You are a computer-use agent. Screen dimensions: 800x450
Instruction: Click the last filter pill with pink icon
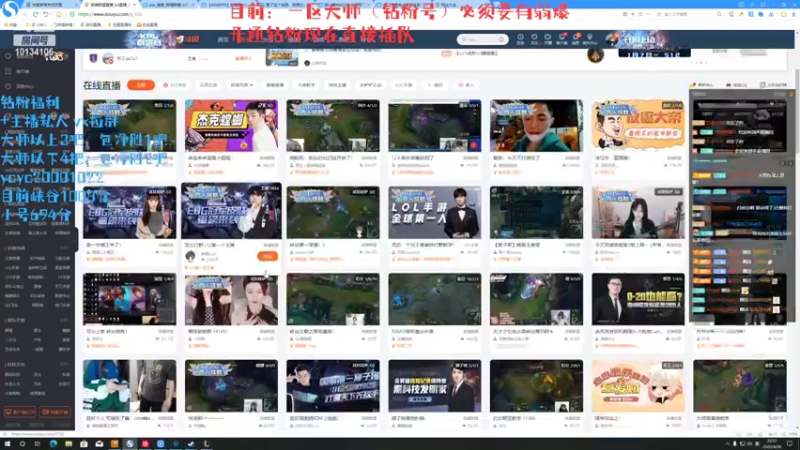pos(466,85)
